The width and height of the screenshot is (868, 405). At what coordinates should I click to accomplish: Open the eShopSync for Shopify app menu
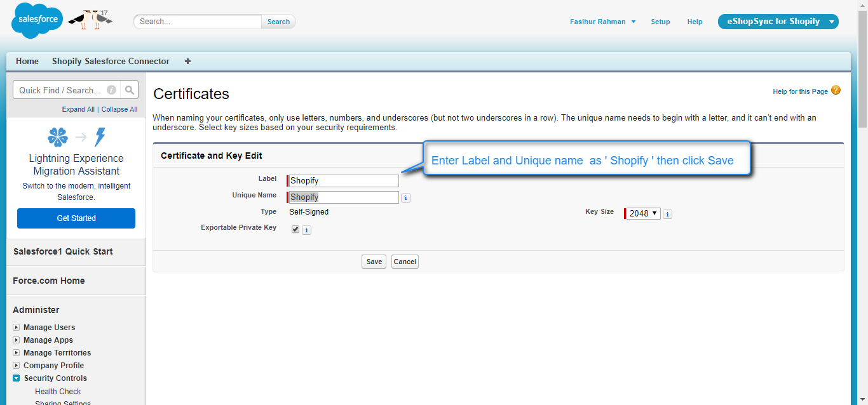coord(778,22)
